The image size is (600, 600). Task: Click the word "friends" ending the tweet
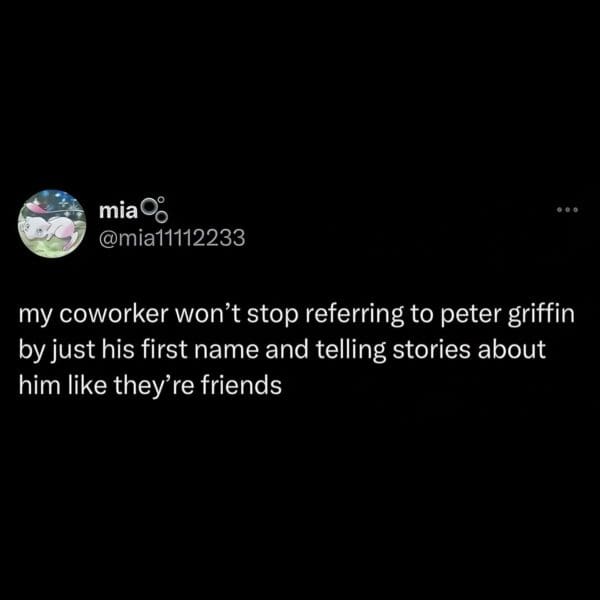pos(241,385)
